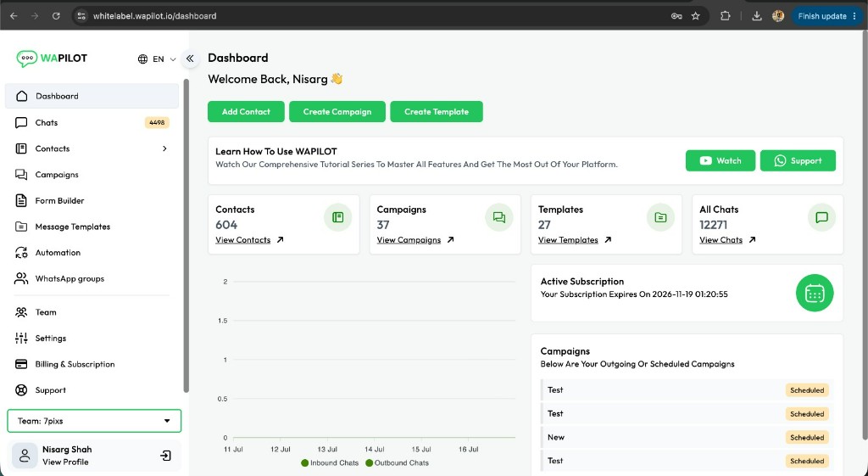
Task: Click the Create Campaign button
Action: pyautogui.click(x=337, y=111)
